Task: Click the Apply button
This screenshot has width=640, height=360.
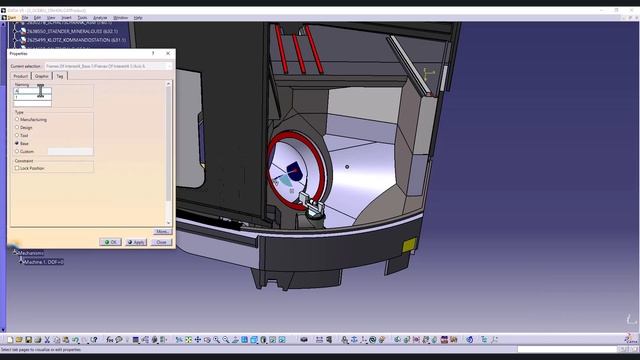Action: coord(136,242)
